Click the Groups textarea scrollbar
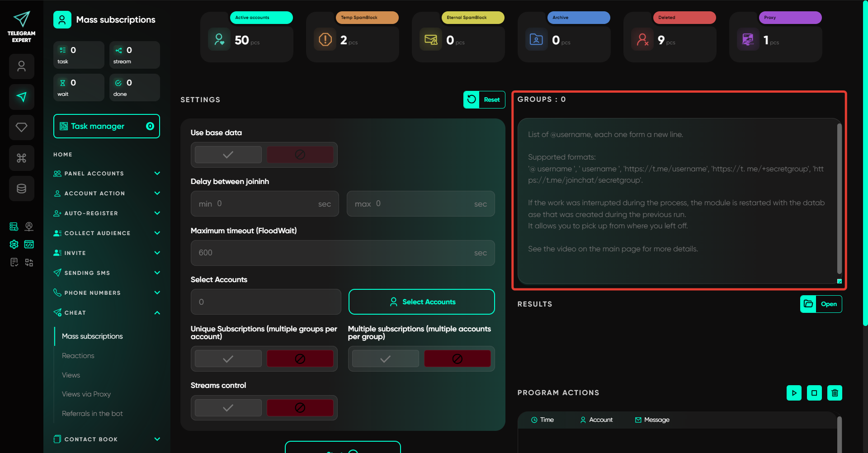This screenshot has width=868, height=453. [839, 199]
